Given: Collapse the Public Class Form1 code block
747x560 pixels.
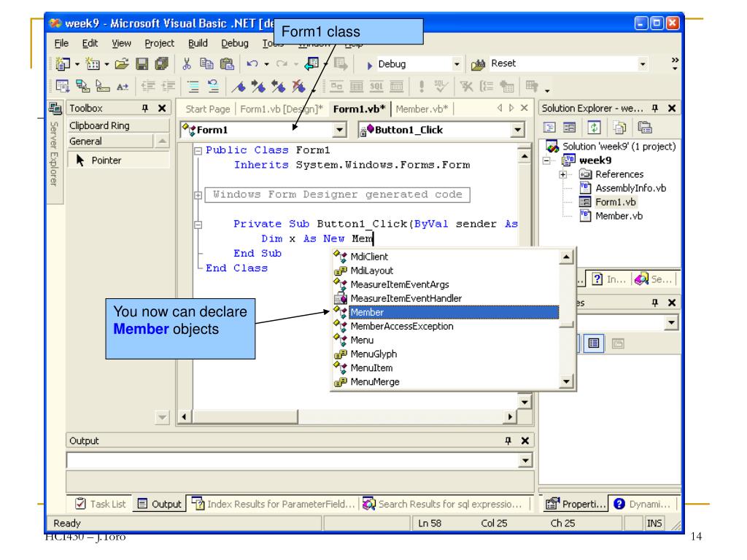Looking at the screenshot, I should pos(198,151).
